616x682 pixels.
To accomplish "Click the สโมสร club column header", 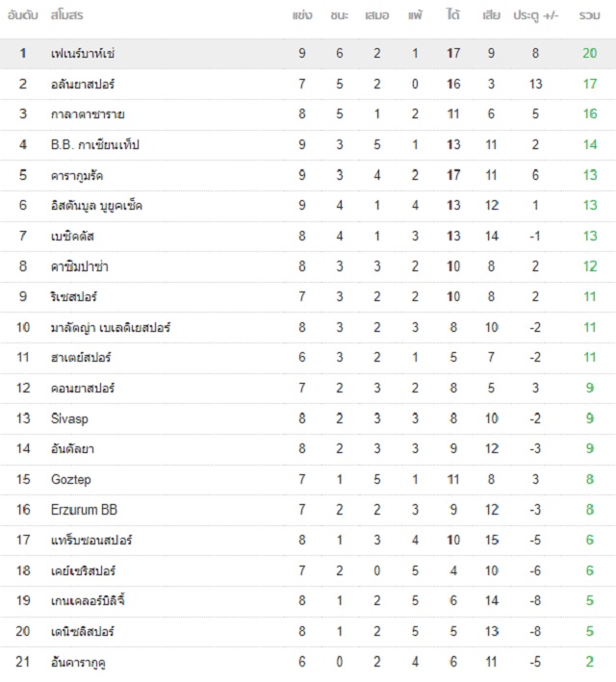I will 66,15.
